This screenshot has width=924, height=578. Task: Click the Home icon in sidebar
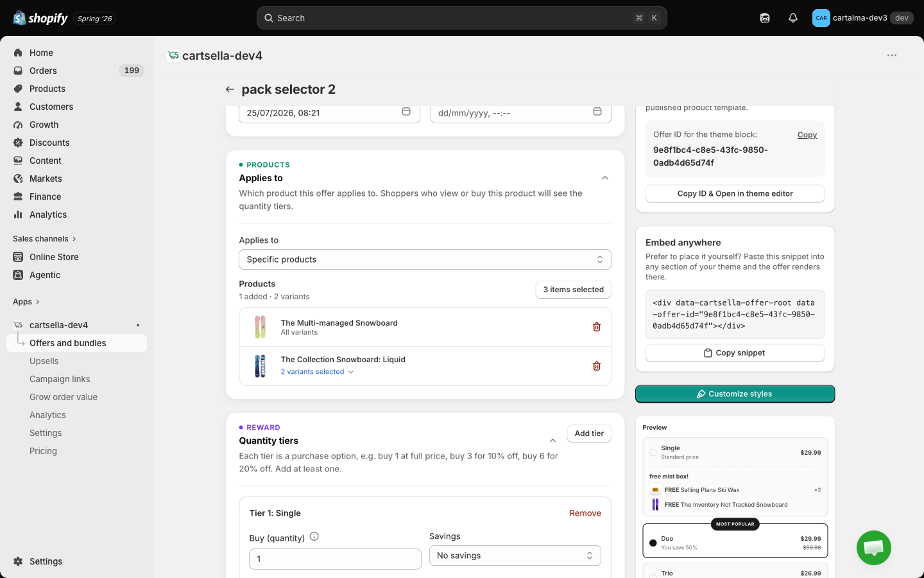(x=18, y=53)
